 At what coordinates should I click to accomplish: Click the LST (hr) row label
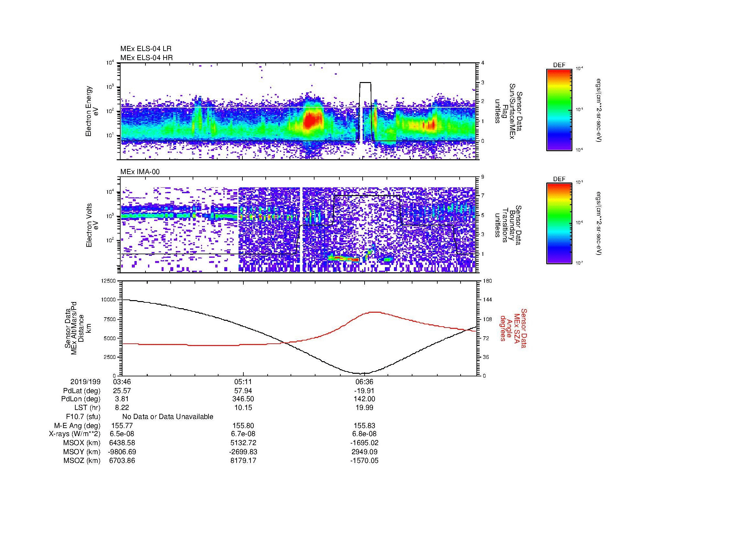point(87,408)
